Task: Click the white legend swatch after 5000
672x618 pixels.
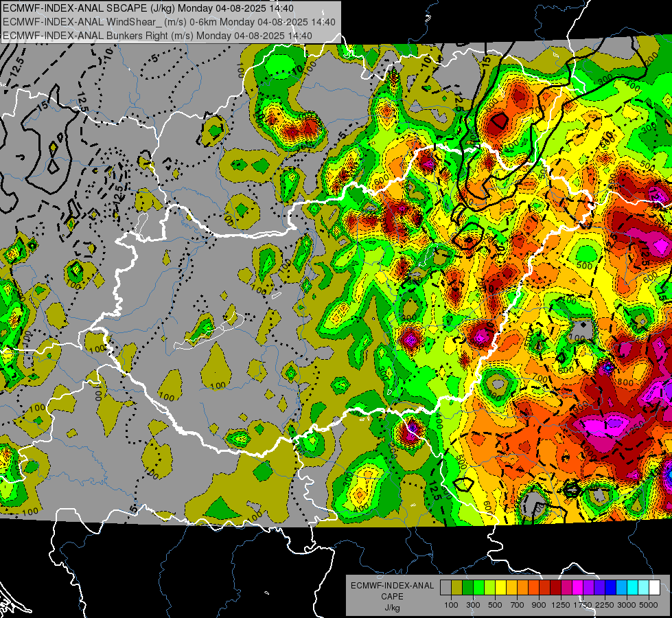Action: point(654,588)
